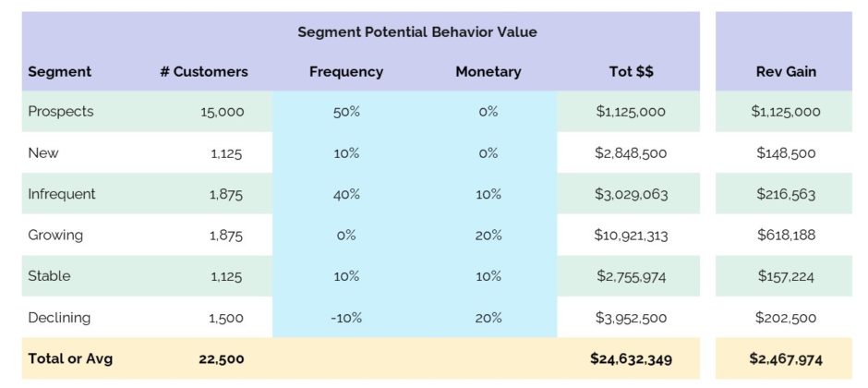This screenshot has width=868, height=388.
Task: Click the Prospects segment label
Action: coord(61,111)
